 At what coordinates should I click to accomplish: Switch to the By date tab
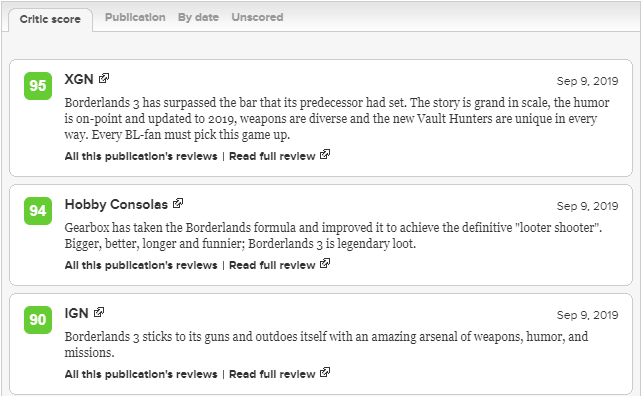(x=198, y=17)
